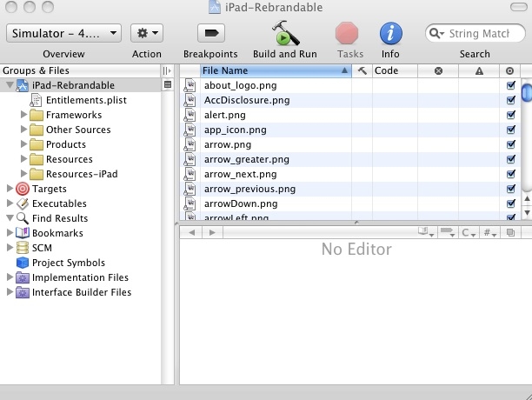Toggle target checkbox for alert.png
This screenshot has width=532, height=400.
[x=510, y=116]
